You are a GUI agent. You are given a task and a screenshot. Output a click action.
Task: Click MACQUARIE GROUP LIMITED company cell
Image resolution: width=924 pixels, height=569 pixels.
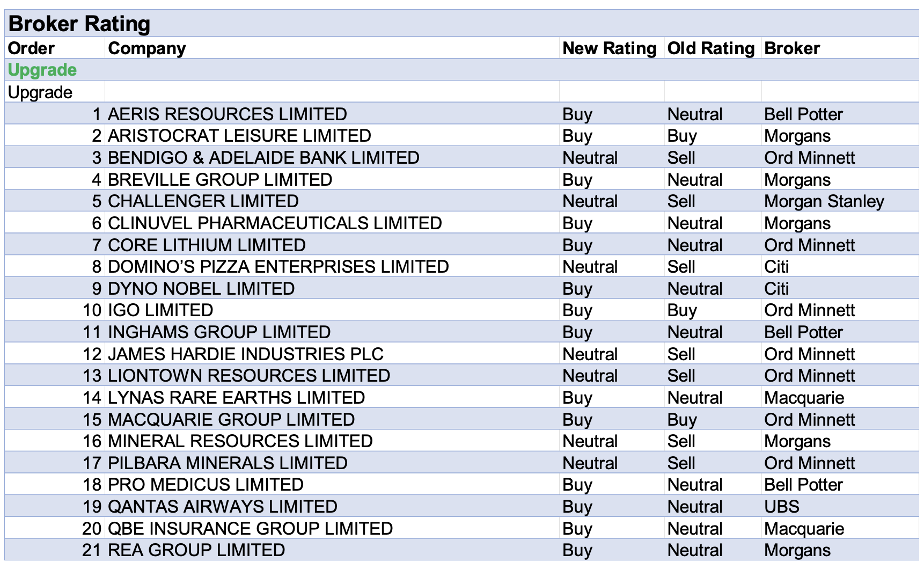point(231,419)
